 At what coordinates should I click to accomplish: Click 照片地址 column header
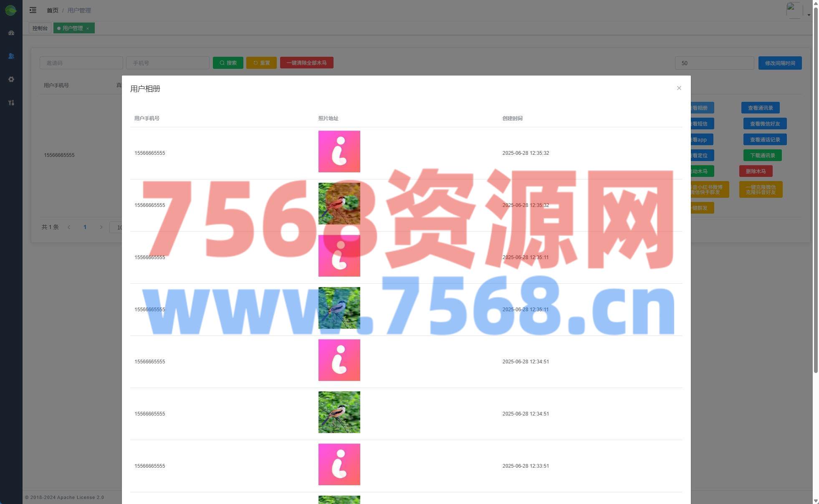[328, 118]
